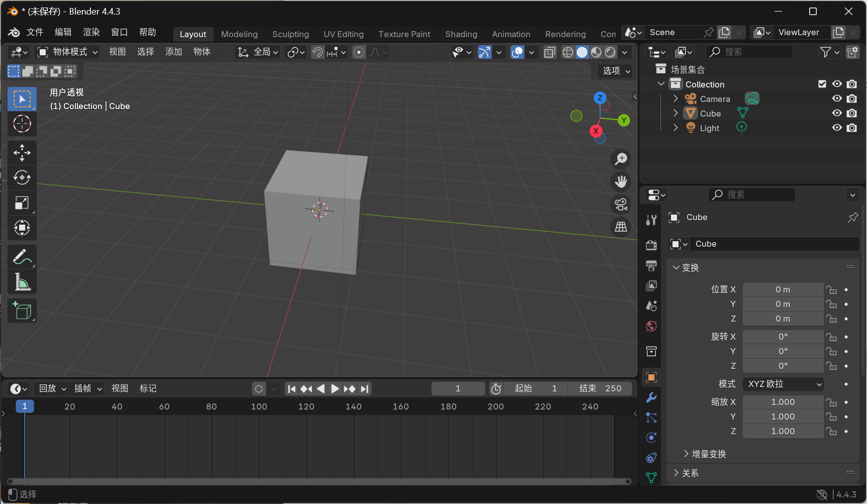Switch to the UV Editing workspace
This screenshot has height=504, width=867.
(x=344, y=34)
